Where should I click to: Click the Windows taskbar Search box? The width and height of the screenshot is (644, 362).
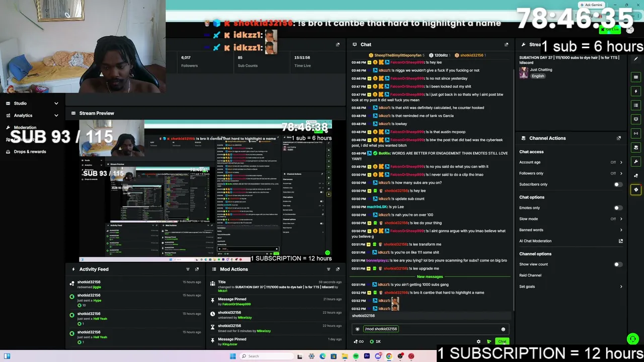point(267,356)
